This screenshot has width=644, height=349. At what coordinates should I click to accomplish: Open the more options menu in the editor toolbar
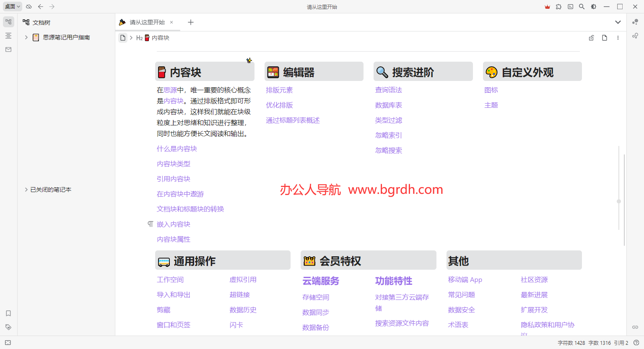tap(618, 37)
